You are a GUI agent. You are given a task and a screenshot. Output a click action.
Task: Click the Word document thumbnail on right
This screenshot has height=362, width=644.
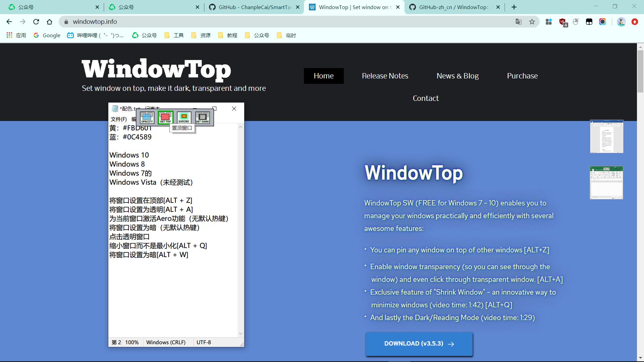pos(606,136)
